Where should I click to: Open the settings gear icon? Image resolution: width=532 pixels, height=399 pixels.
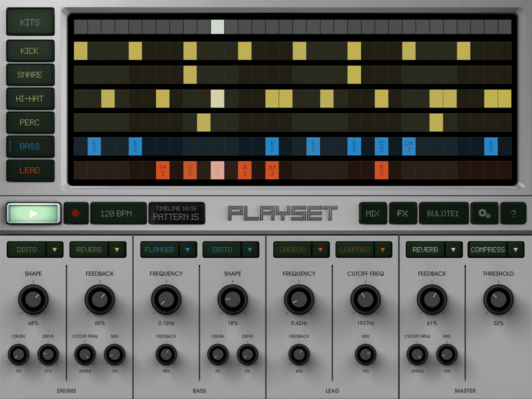tap(484, 213)
